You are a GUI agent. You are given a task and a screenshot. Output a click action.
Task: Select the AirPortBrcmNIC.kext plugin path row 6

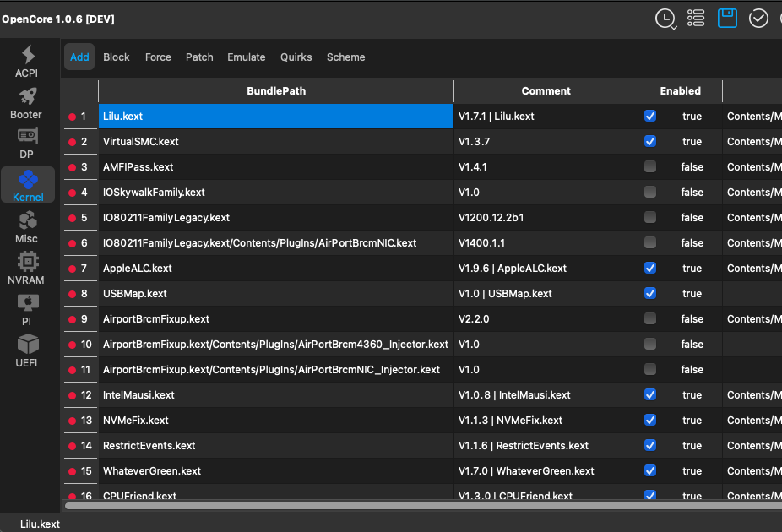pos(276,243)
